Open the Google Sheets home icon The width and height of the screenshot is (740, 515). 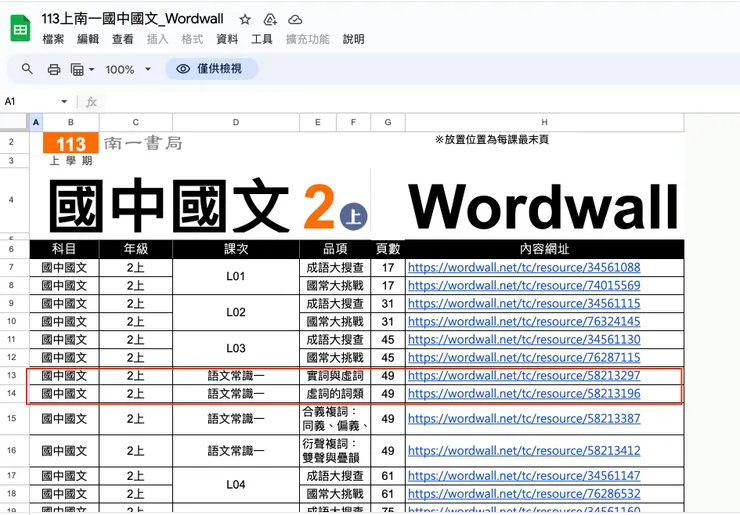coord(20,28)
